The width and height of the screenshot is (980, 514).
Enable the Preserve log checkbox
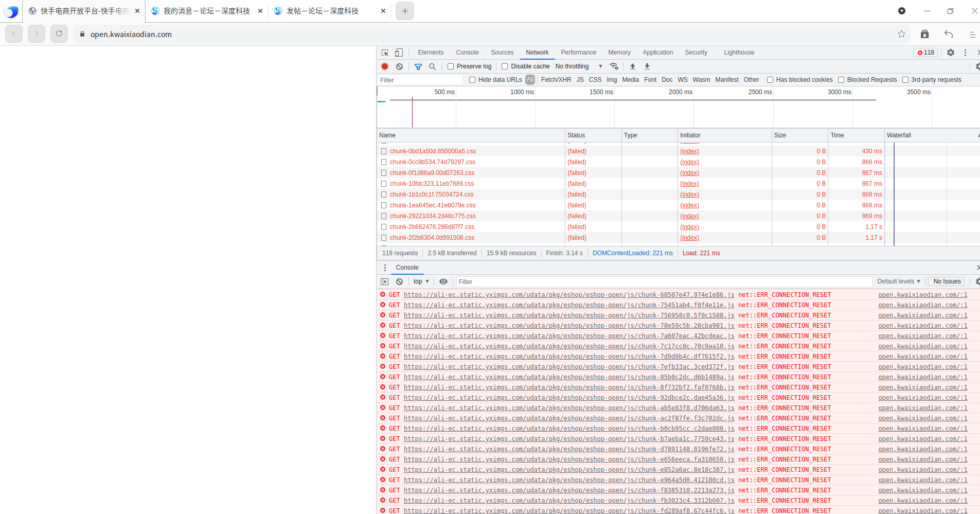click(x=451, y=66)
